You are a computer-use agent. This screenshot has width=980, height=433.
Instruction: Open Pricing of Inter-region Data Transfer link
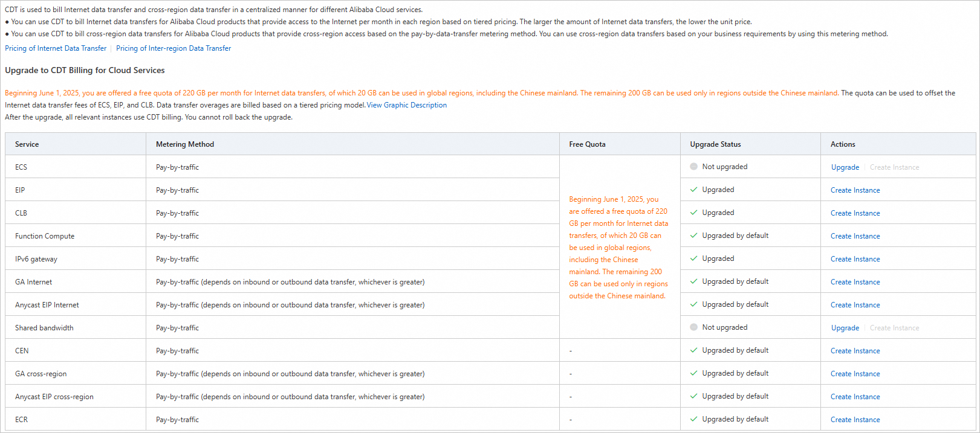pos(174,48)
